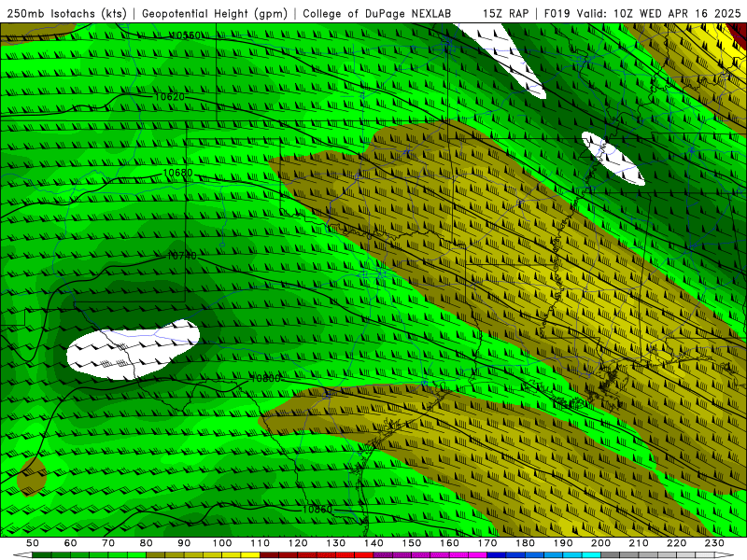
Task: Click the 10560 height contour label
Action: tap(185, 35)
